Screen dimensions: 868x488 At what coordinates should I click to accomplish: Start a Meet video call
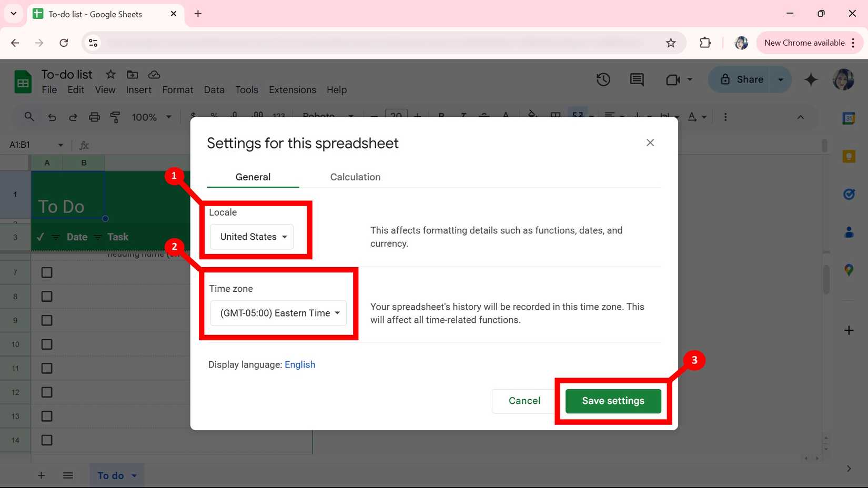tap(673, 79)
